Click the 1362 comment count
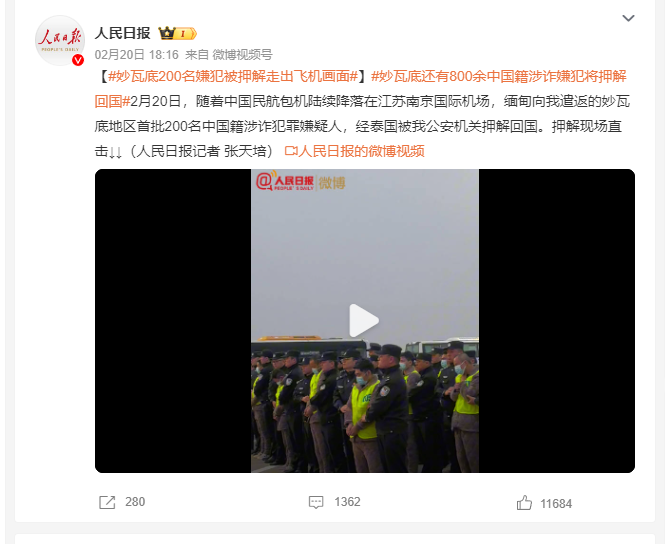665x544 pixels. click(347, 502)
